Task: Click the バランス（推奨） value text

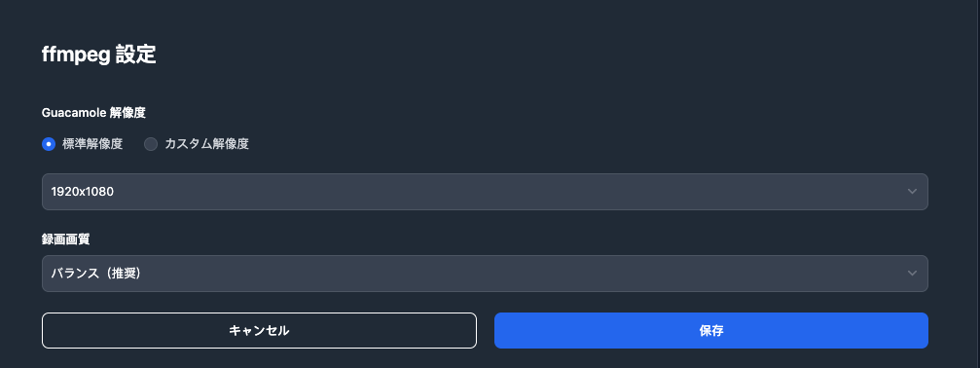Action: click(x=95, y=273)
